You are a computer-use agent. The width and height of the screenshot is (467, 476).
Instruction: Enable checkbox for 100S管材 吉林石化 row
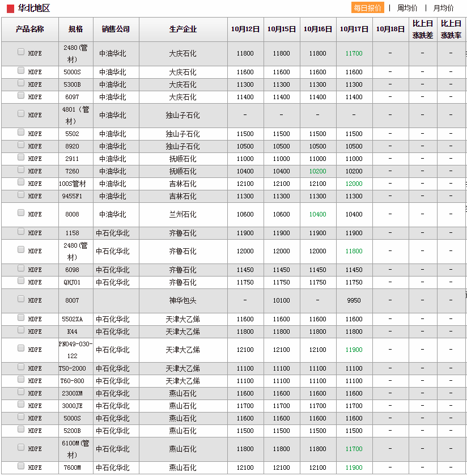pyautogui.click(x=20, y=182)
